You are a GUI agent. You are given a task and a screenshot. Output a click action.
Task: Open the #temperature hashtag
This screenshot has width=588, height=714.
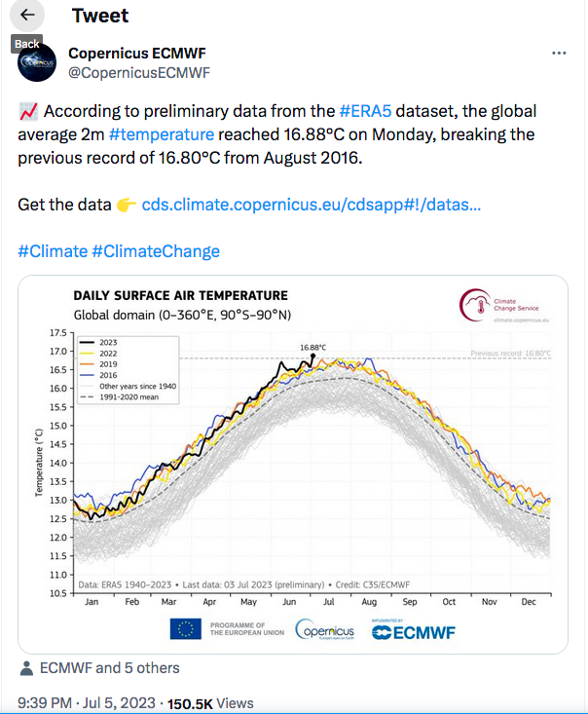pos(162,134)
